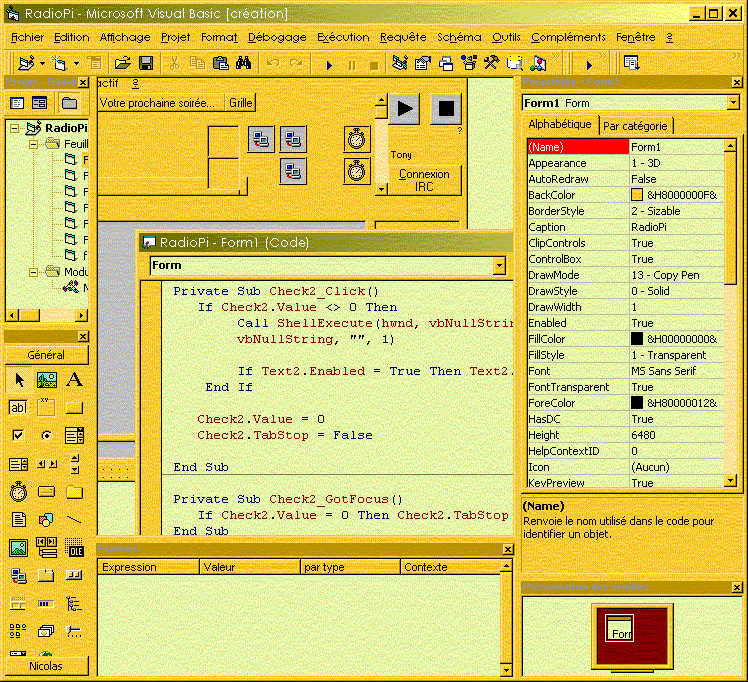Close the Espions watch panel
This screenshot has height=682, width=748.
coord(508,550)
